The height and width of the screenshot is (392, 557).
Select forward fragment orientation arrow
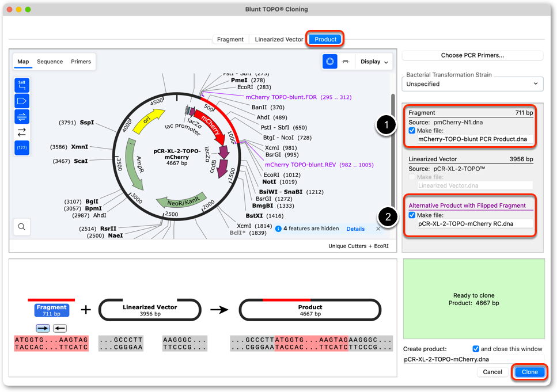tap(43, 328)
